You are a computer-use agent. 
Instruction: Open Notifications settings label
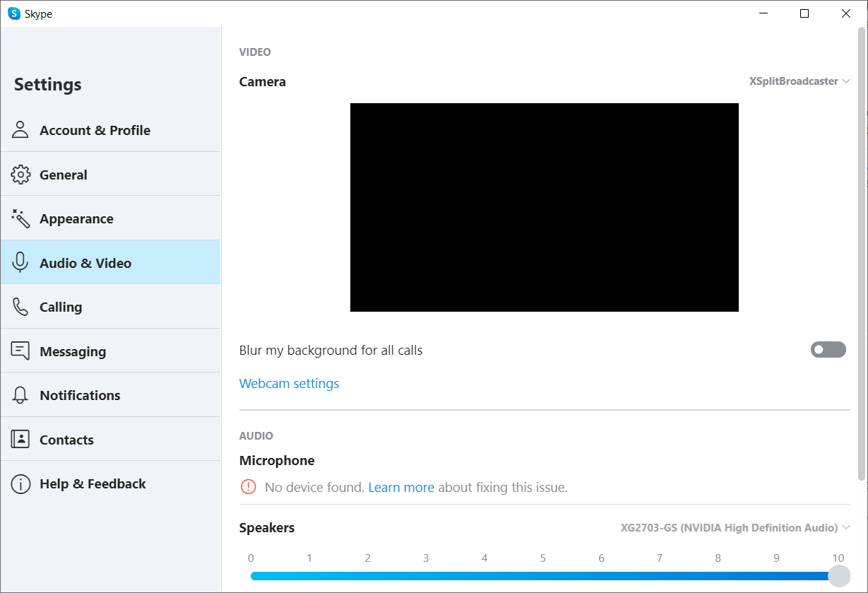pos(80,395)
